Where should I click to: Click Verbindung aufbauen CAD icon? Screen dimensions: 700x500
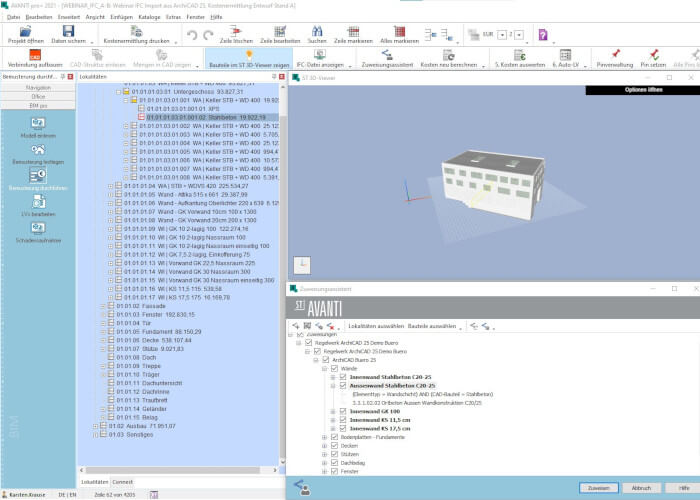pyautogui.click(x=35, y=55)
